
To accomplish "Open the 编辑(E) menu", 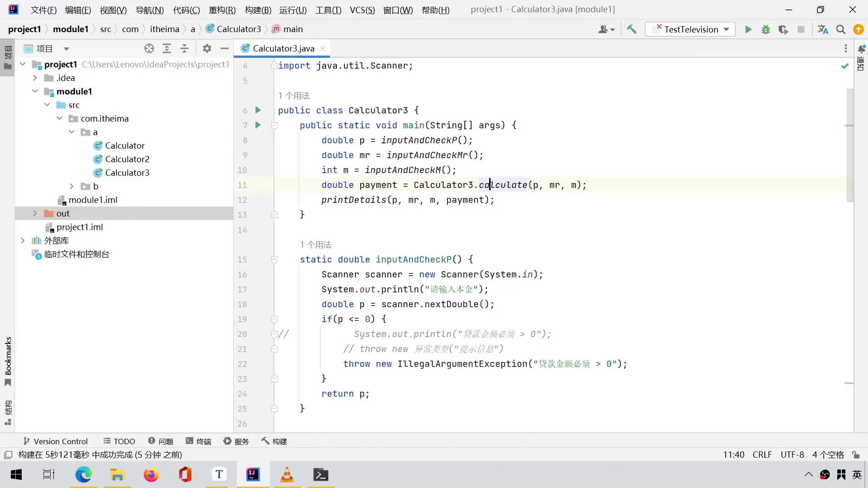I will click(78, 10).
